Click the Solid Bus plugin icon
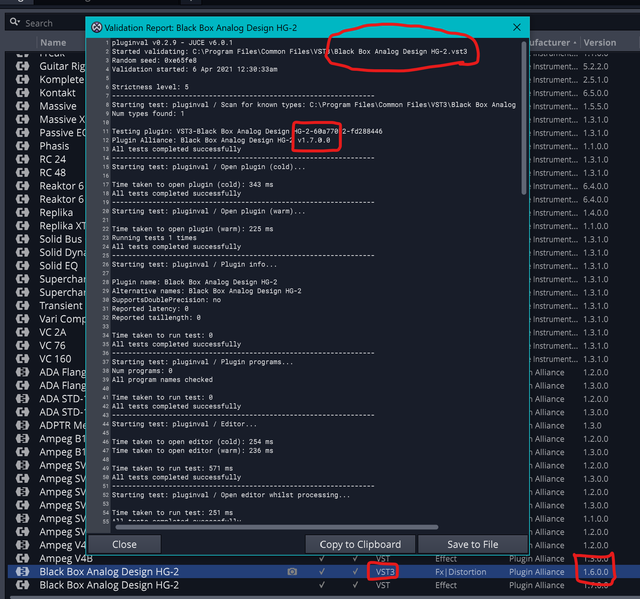The height and width of the screenshot is (599, 640). click(22, 239)
